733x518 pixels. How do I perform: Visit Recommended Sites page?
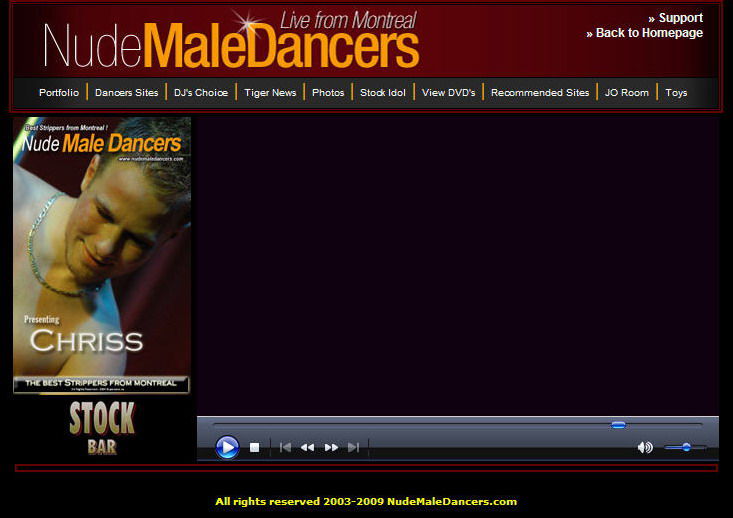click(x=540, y=93)
